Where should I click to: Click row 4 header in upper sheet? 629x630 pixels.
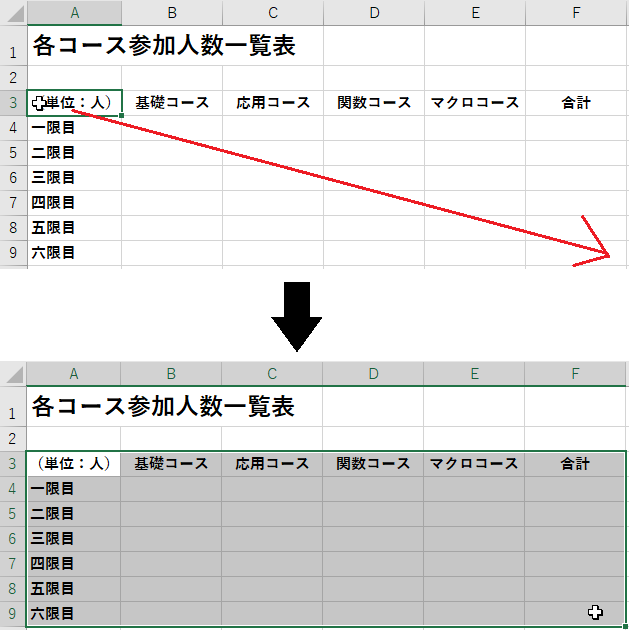pyautogui.click(x=13, y=128)
